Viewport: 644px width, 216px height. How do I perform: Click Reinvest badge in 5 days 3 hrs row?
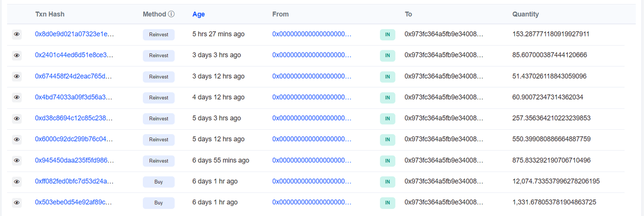158,119
